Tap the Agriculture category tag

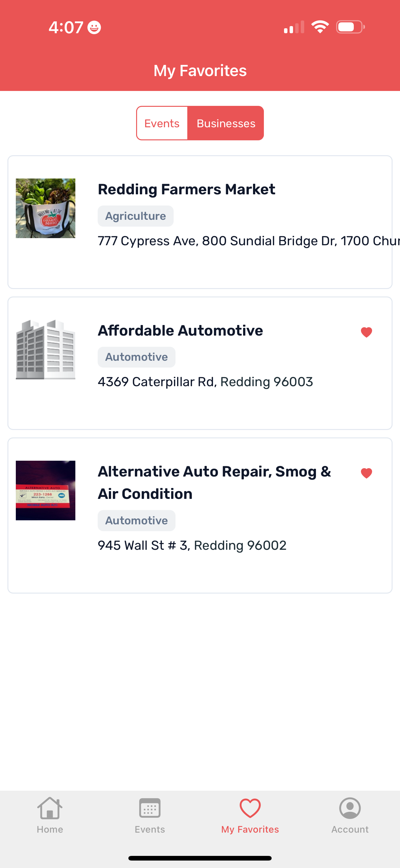coord(136,216)
